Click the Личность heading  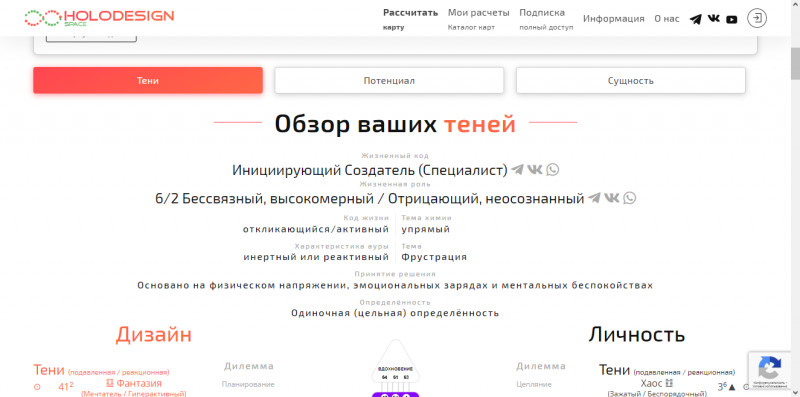click(x=636, y=335)
